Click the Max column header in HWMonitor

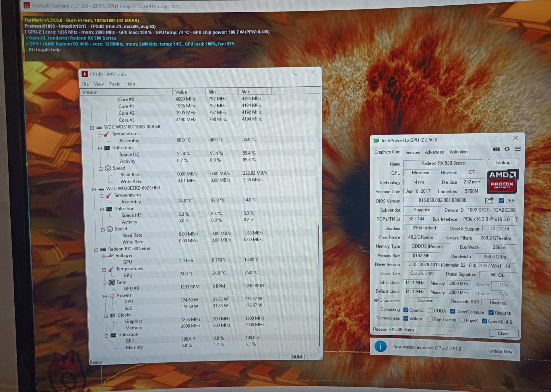255,92
